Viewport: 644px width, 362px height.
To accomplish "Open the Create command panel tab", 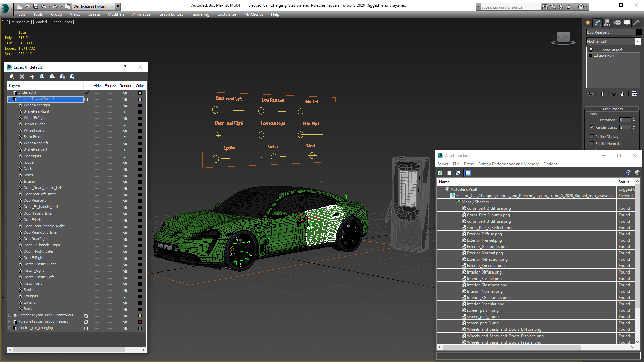I will point(588,23).
